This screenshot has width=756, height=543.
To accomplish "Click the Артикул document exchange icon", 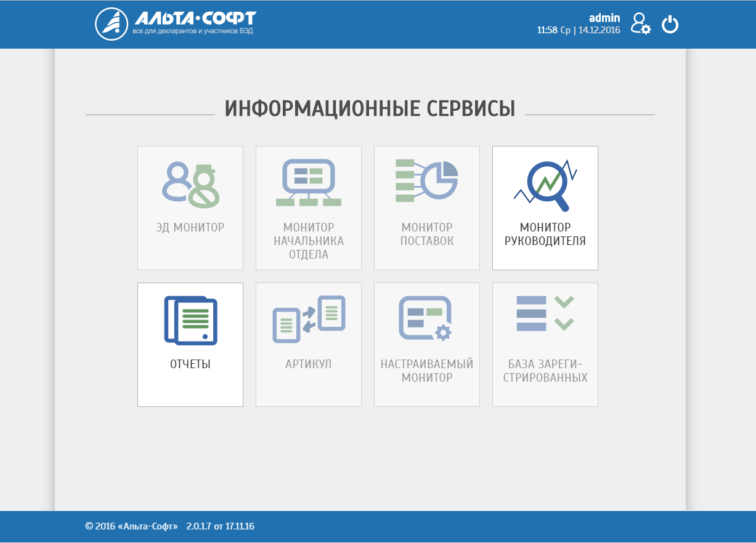I will [309, 320].
